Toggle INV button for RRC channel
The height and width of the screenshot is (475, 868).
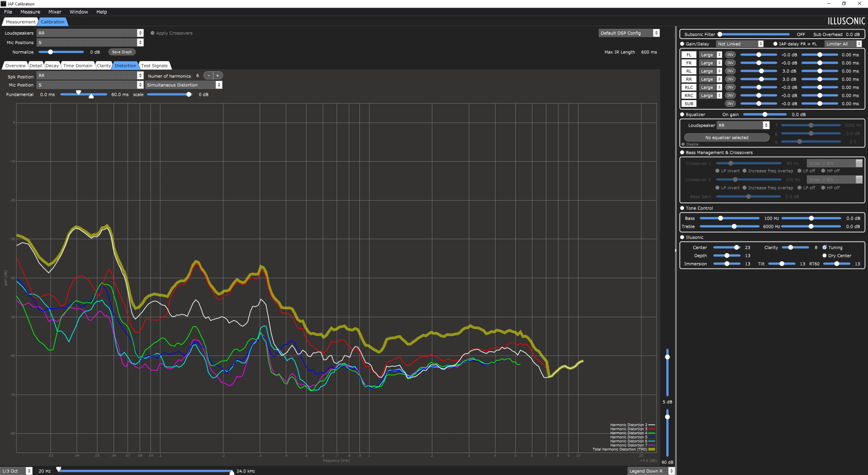click(x=730, y=95)
